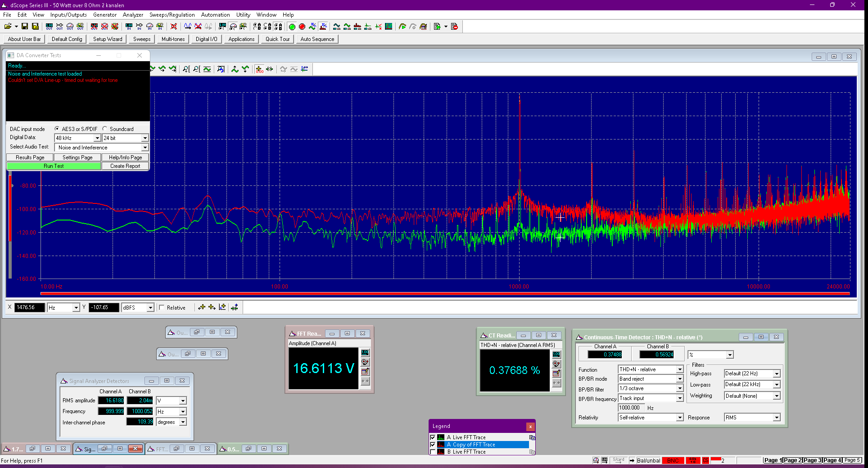Viewport: 868px width, 468px height.
Task: Click the blue waveform cursor icon
Action: click(x=304, y=69)
